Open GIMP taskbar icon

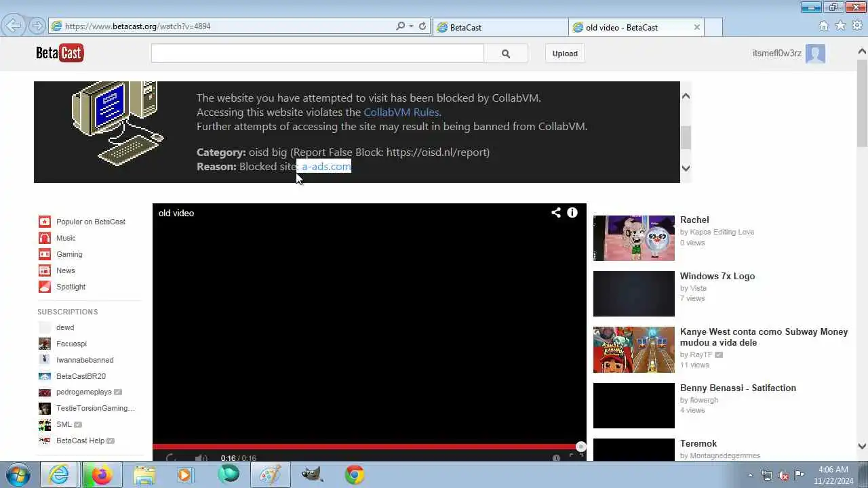tap(312, 474)
